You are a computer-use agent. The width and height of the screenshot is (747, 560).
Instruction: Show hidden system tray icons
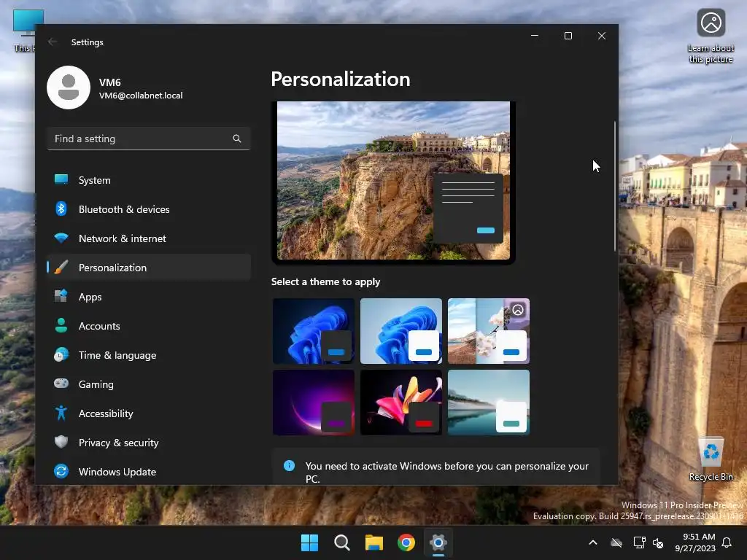pos(593,542)
